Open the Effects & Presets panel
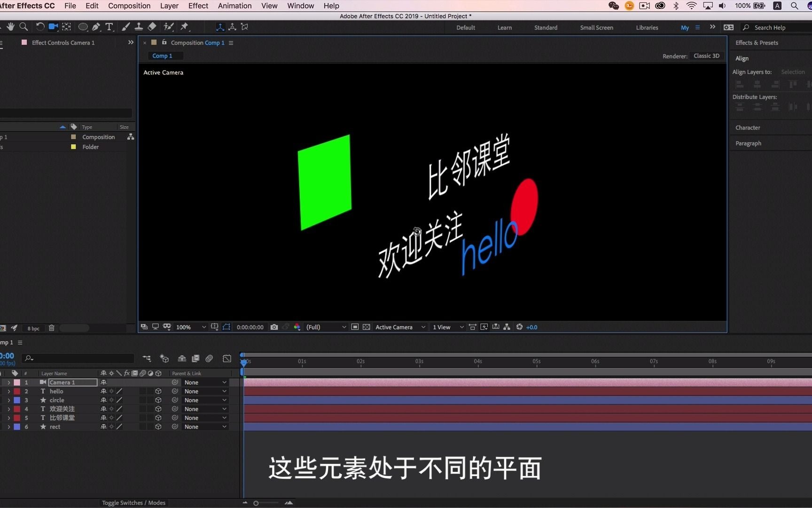This screenshot has height=508, width=812. [x=757, y=43]
